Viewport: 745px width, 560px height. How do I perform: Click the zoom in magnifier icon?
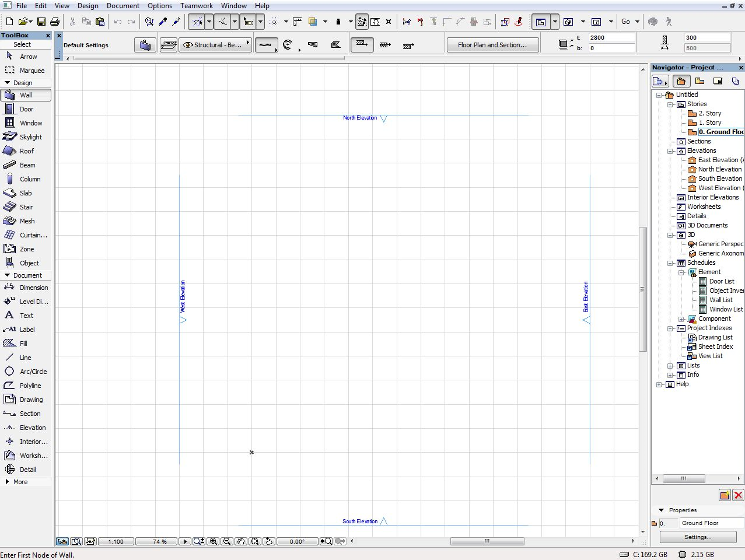[214, 541]
